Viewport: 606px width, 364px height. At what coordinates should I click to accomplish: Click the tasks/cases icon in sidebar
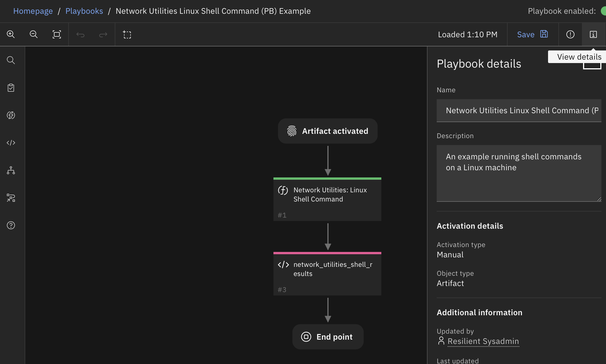tap(11, 87)
